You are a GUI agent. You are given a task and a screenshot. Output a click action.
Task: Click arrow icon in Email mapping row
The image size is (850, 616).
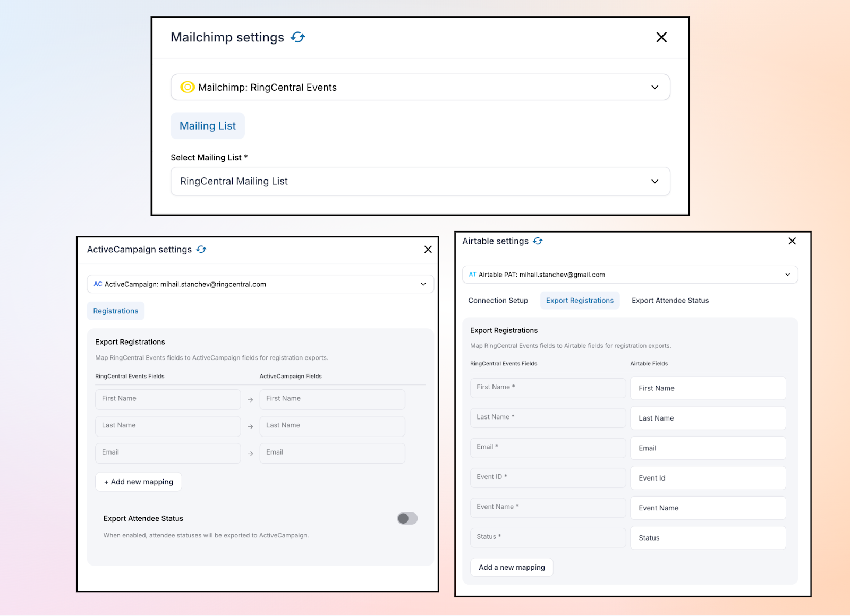pos(250,454)
